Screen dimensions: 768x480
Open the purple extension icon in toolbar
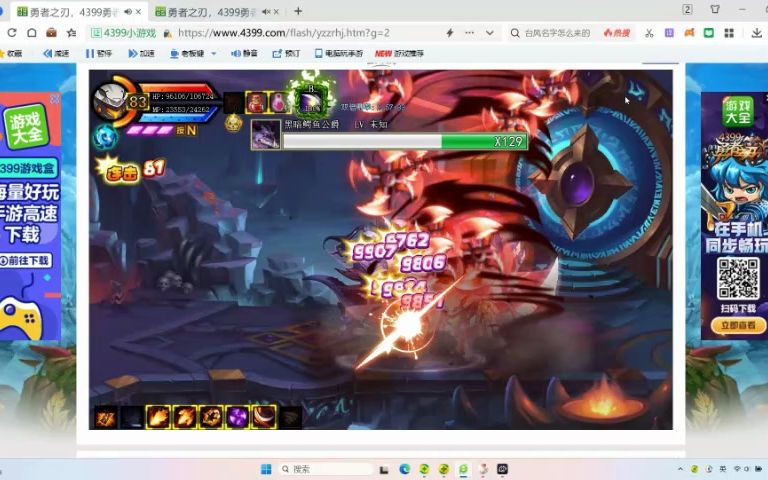coord(669,33)
